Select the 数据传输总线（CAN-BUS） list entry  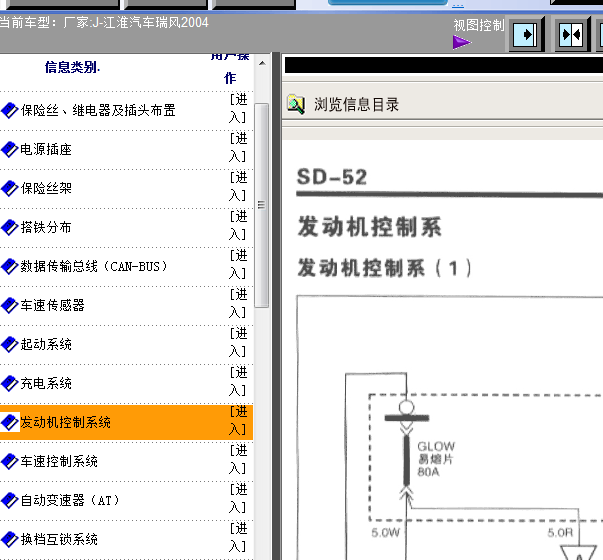[x=94, y=267]
